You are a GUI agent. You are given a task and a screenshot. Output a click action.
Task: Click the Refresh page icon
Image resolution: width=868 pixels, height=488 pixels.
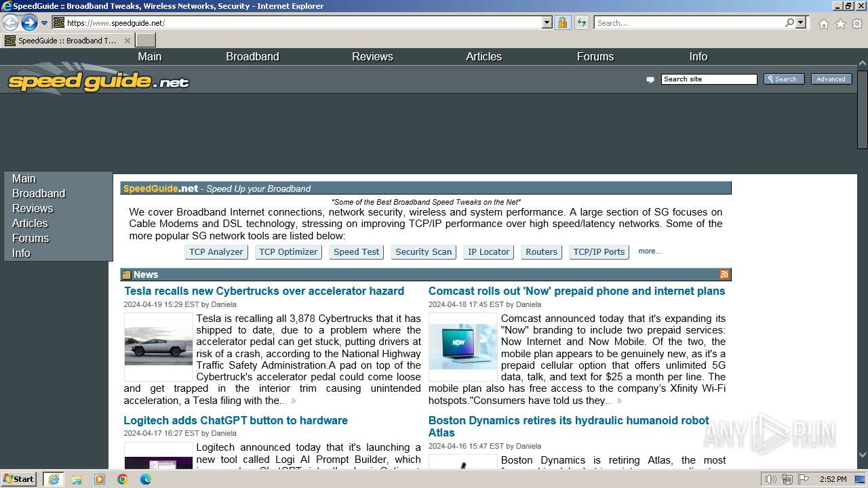tap(581, 23)
